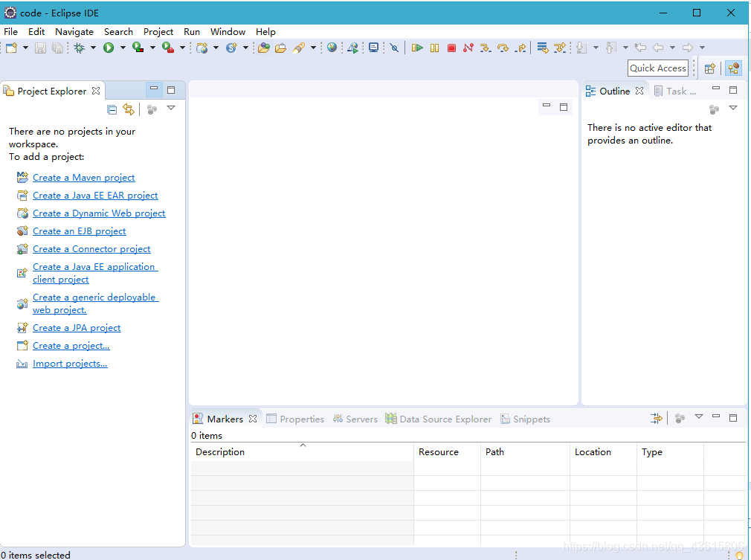Click Create a JPA project link
Viewport: 751px width, 560px height.
click(x=77, y=328)
